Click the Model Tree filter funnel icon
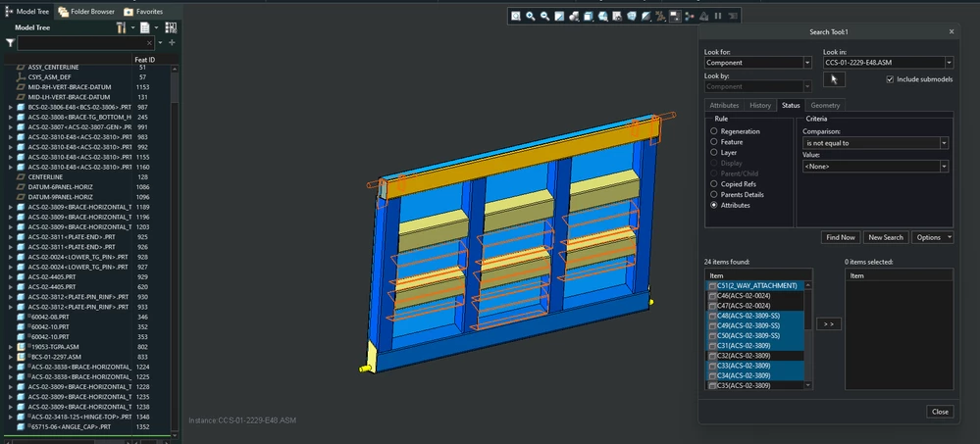 (10, 43)
